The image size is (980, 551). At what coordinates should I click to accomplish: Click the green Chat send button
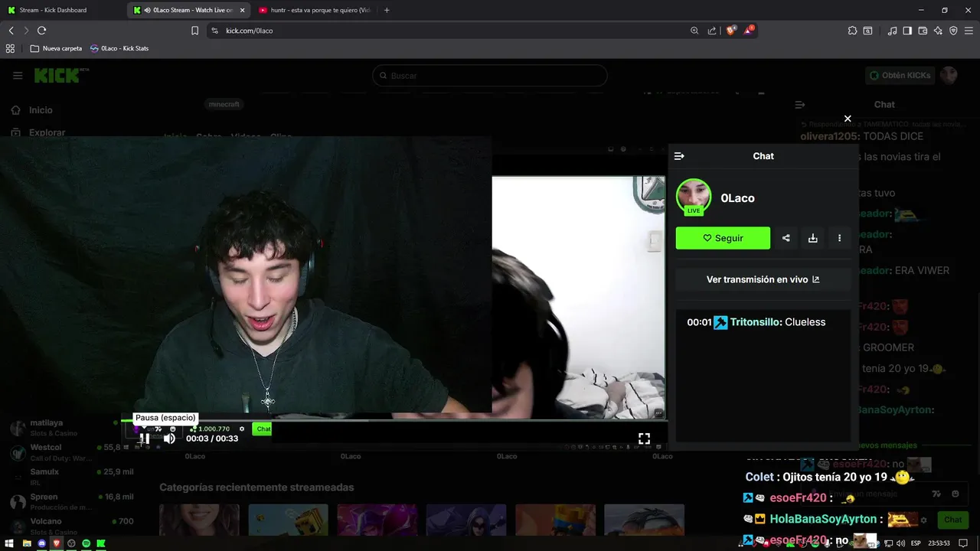(952, 520)
